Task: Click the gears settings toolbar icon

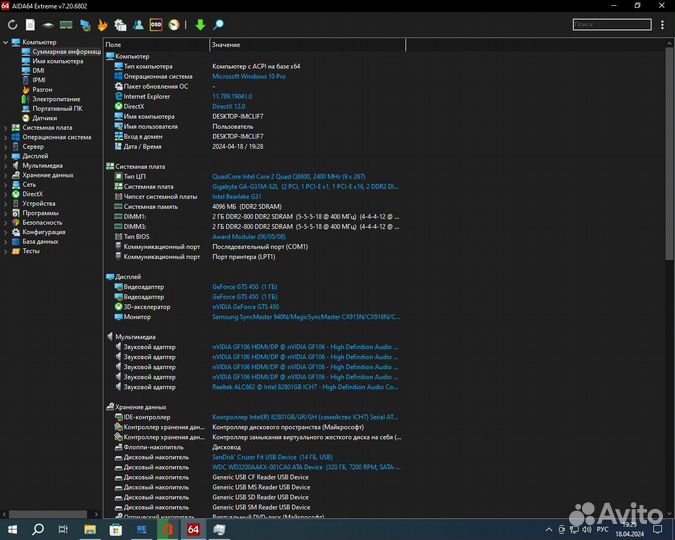Action: pyautogui.click(x=120, y=25)
